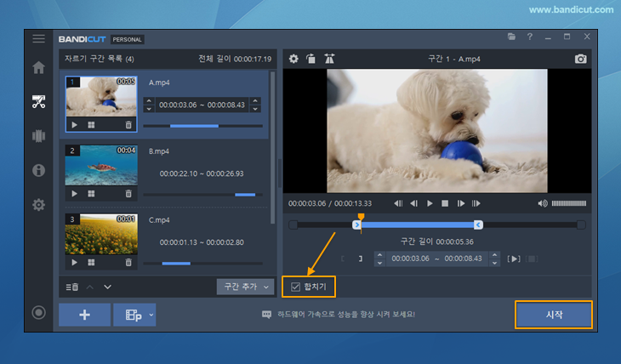This screenshot has width=621, height=364.
Task: Toggle the 합치기 merge checkbox
Action: pyautogui.click(x=296, y=287)
